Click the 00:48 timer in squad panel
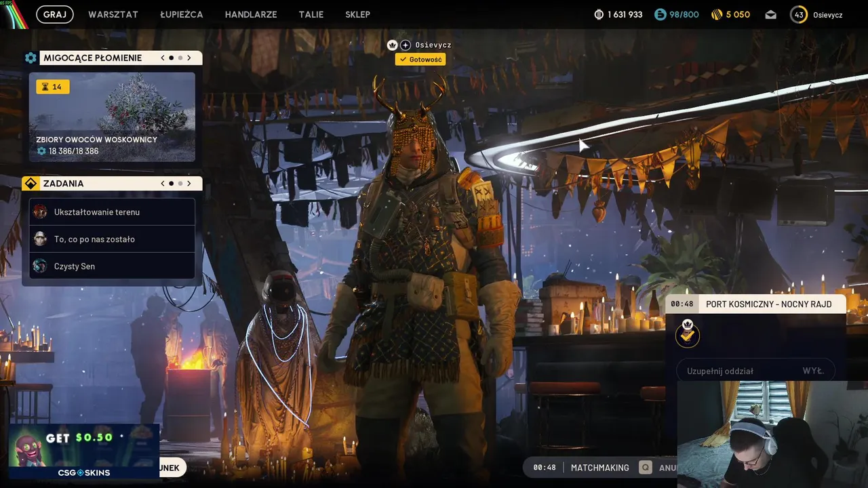This screenshot has height=488, width=868. (x=682, y=304)
